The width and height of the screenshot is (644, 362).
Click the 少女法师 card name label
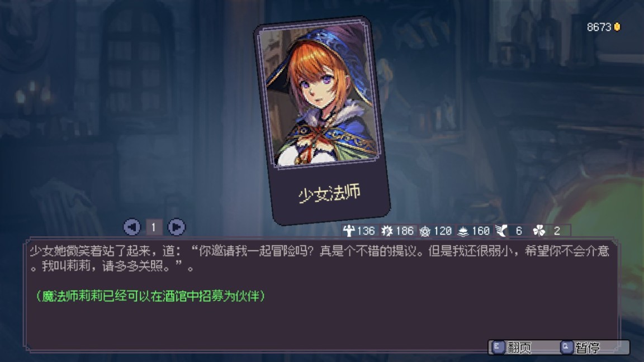[x=329, y=194]
